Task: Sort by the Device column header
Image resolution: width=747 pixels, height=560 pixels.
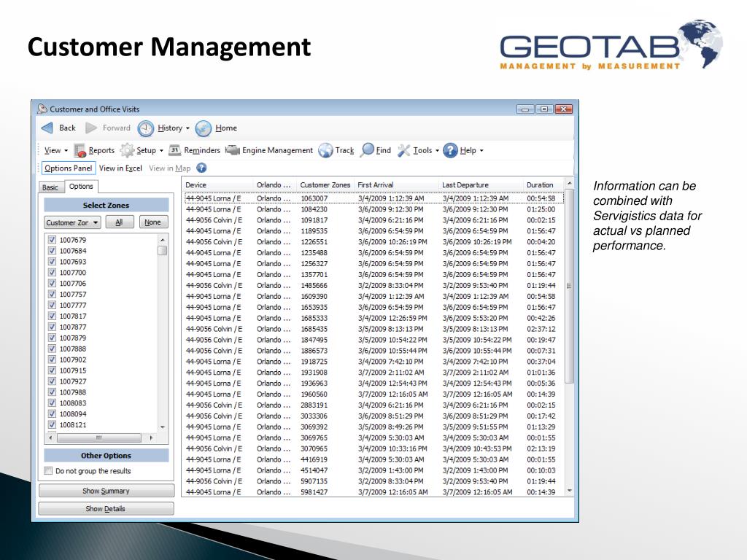Action: (218, 184)
